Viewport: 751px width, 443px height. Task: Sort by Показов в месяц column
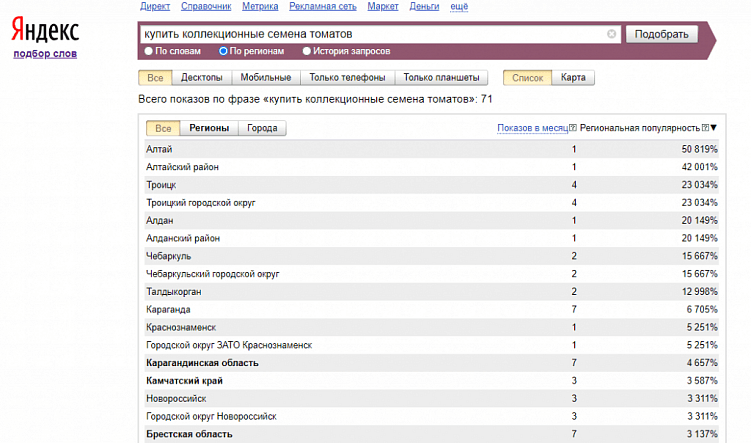coord(533,128)
